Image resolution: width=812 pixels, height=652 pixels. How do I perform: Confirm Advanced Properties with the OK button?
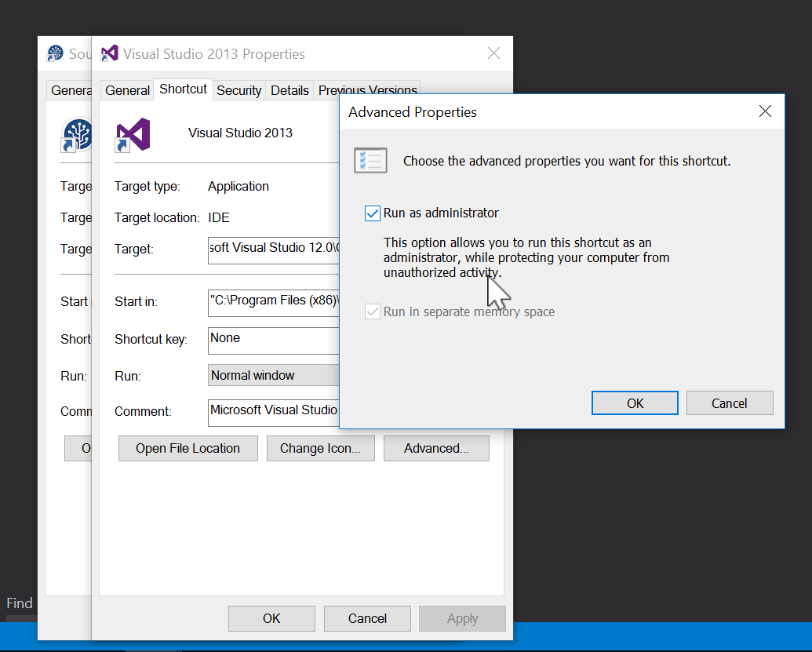pyautogui.click(x=635, y=403)
